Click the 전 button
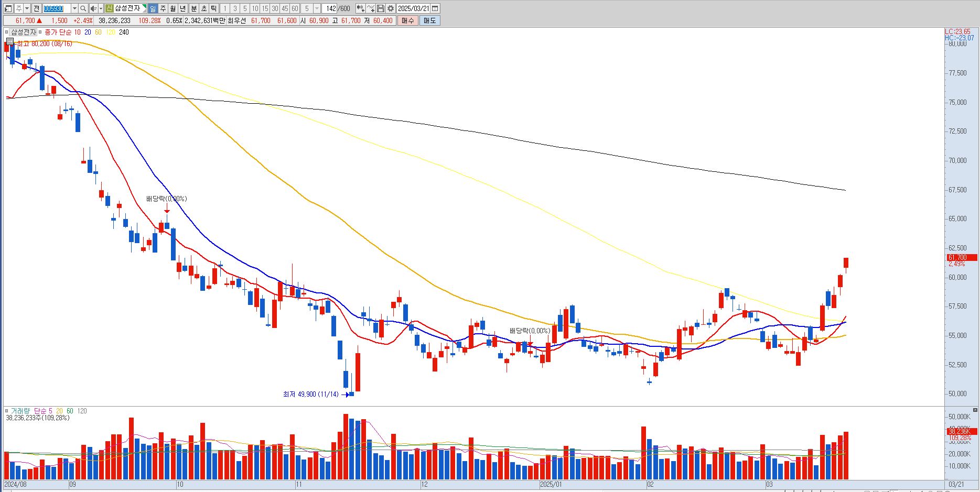This screenshot has width=980, height=492. [x=36, y=8]
